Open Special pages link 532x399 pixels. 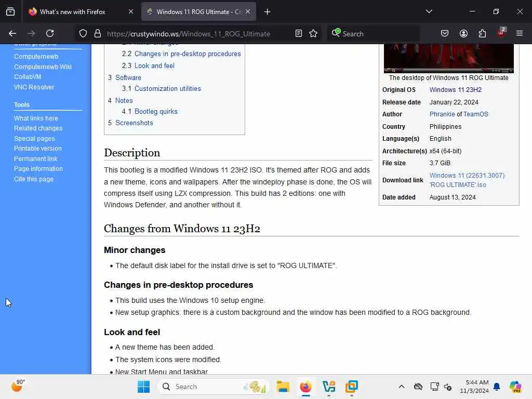[34, 138]
